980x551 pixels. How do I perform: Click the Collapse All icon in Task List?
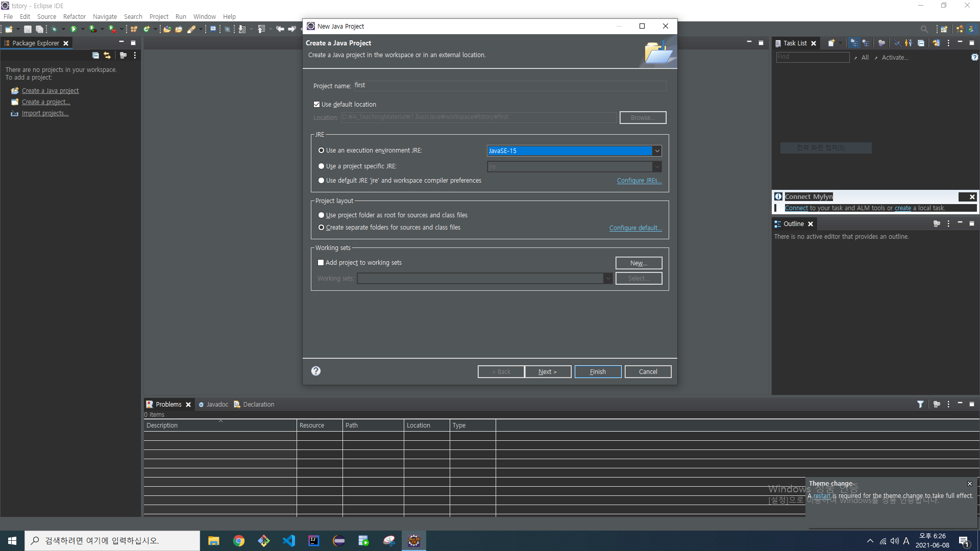921,43
